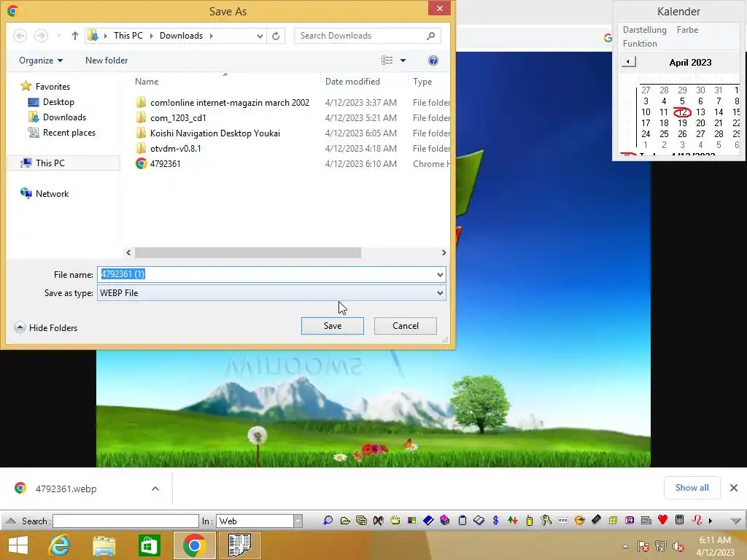747x560 pixels.
Task: Select the otvdm-v0.8.1 folder
Action: pyautogui.click(x=175, y=148)
